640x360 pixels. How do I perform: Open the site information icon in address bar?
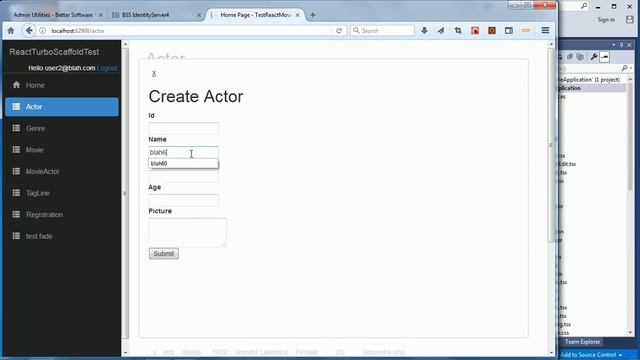pos(42,31)
